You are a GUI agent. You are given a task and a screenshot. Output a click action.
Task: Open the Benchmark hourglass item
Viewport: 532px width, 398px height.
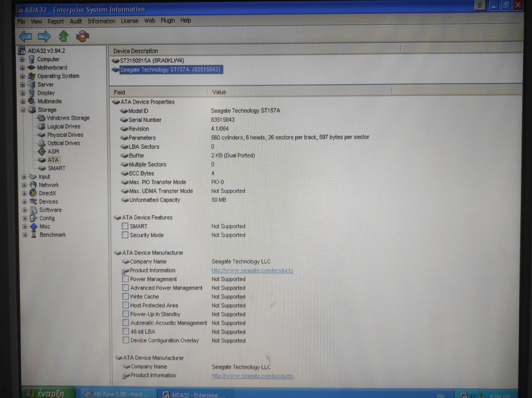[x=52, y=235]
